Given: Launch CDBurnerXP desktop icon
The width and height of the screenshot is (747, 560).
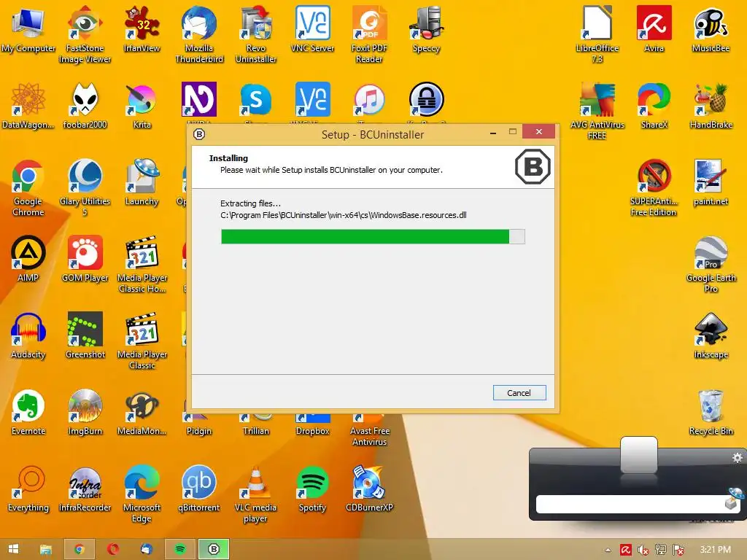Looking at the screenshot, I should point(369,489).
